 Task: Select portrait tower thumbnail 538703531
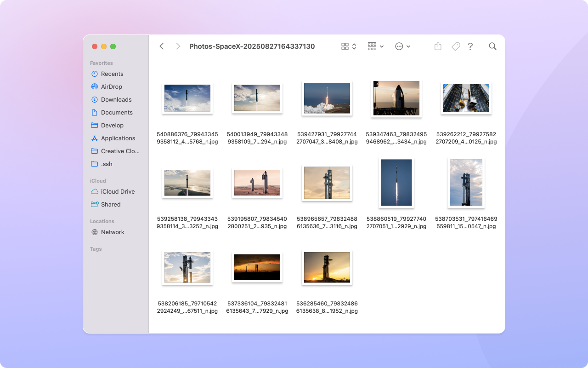point(466,183)
